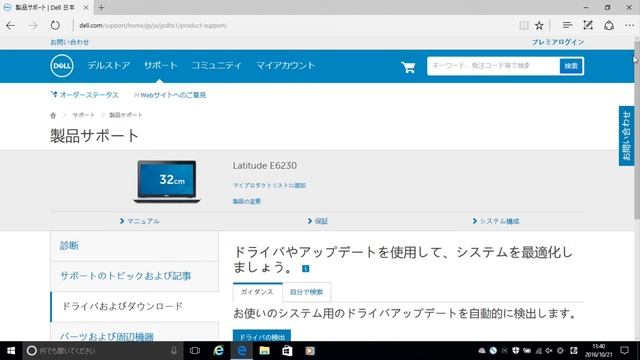Open Edge More actions menu
The height and width of the screenshot is (360, 640).
click(629, 25)
